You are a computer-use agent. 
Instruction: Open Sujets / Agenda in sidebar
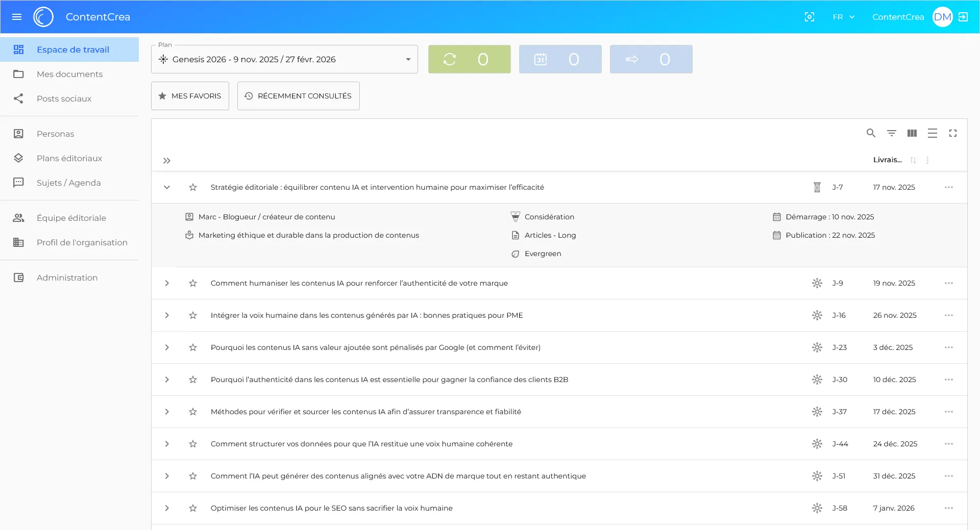coord(69,183)
